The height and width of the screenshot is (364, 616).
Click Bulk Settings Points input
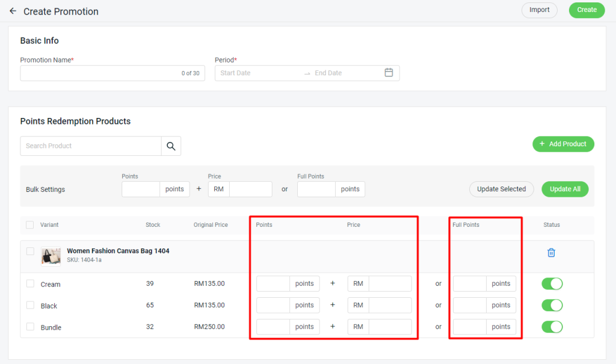(x=141, y=189)
